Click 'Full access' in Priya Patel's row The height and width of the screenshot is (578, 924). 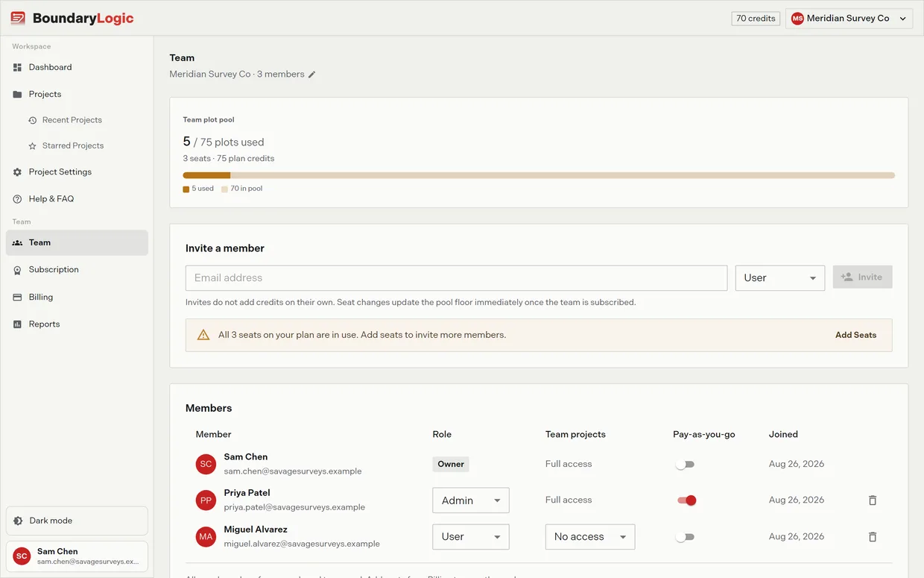(x=569, y=500)
